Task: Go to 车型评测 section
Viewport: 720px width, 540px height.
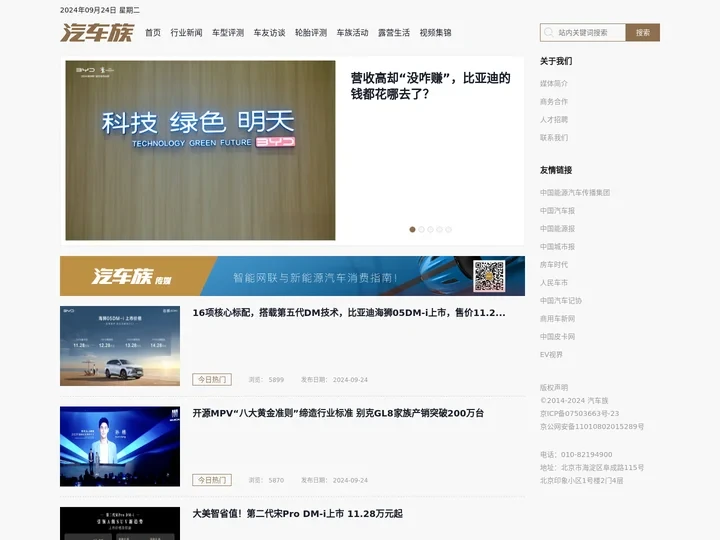Action: click(x=228, y=33)
